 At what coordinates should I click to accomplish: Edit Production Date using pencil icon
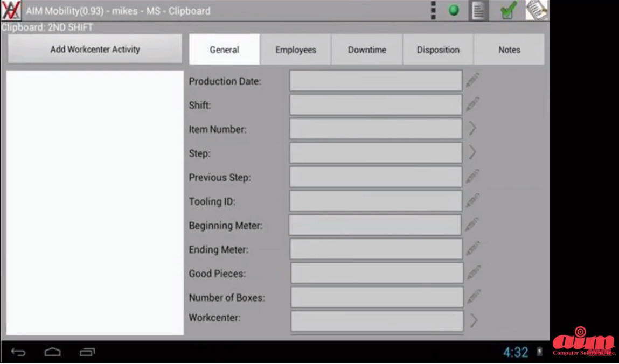(472, 80)
